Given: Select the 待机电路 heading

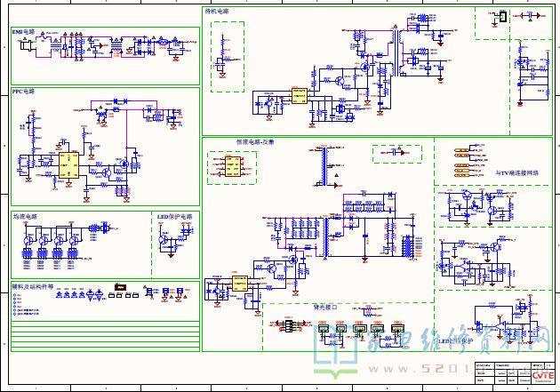Looking at the screenshot, I should pyautogui.click(x=217, y=12).
